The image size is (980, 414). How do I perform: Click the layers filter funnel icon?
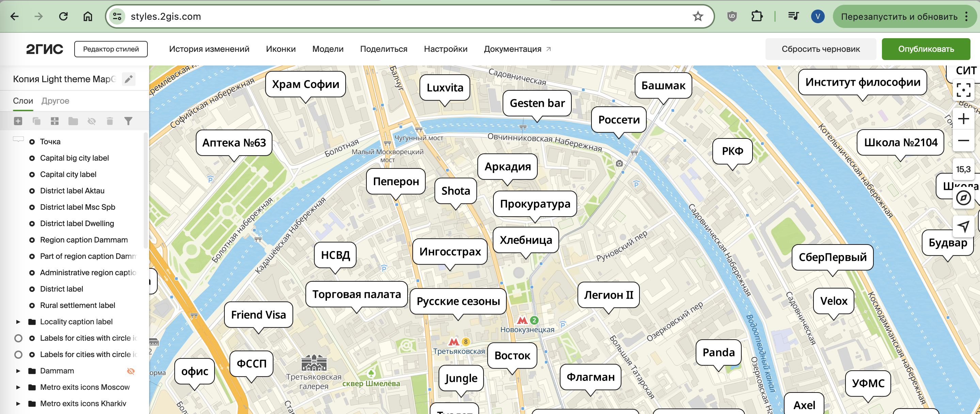tap(128, 121)
